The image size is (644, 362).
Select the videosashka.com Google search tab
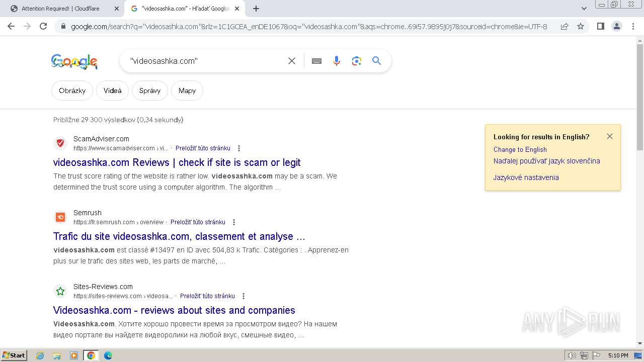(185, 9)
